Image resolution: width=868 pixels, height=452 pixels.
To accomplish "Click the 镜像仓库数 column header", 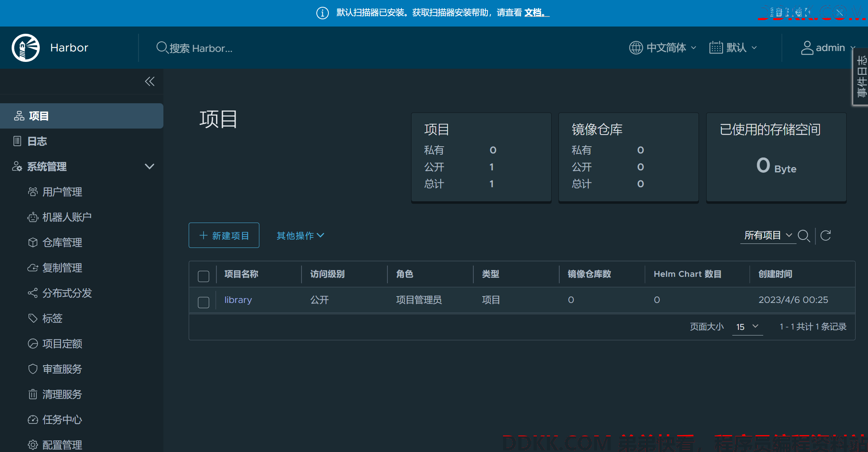I will [589, 274].
